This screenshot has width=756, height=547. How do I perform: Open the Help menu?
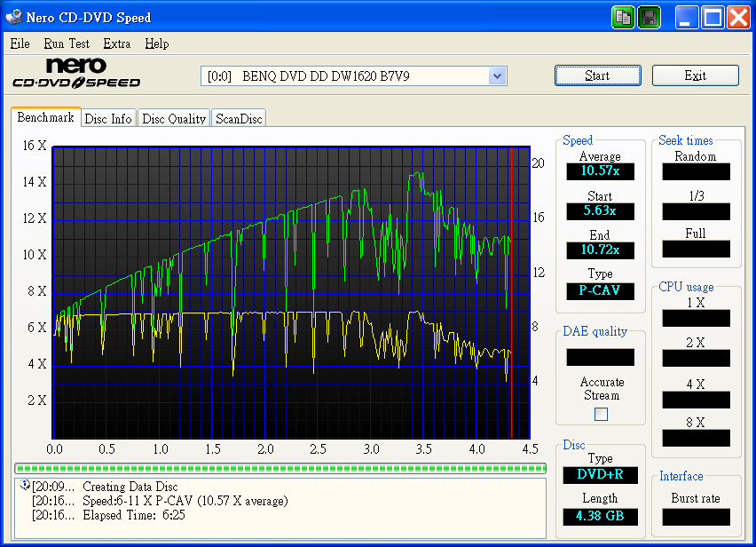157,44
